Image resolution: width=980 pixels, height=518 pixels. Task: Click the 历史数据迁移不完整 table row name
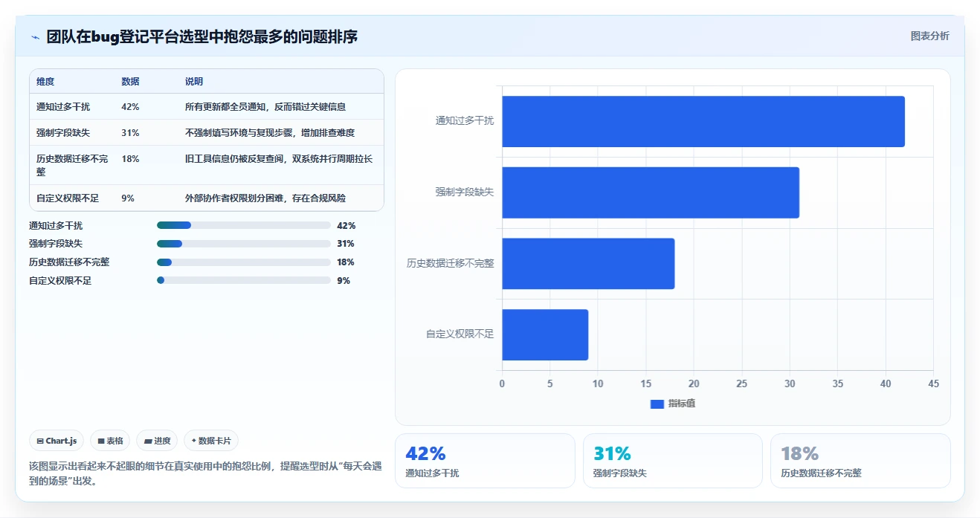[73, 165]
